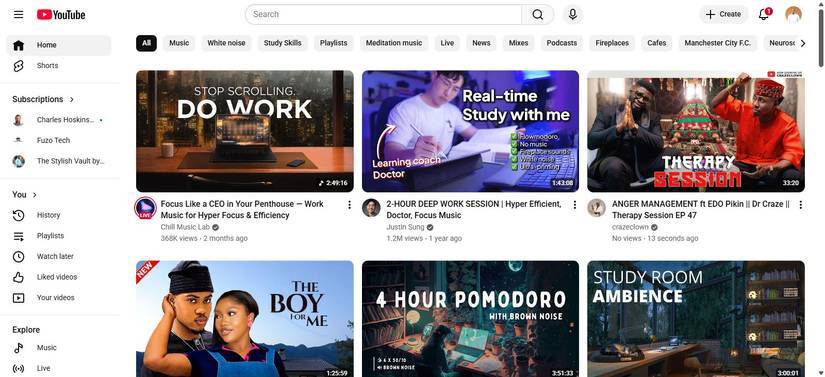Select the Meditation music filter chip
This screenshot has height=377, width=825.
tap(394, 43)
